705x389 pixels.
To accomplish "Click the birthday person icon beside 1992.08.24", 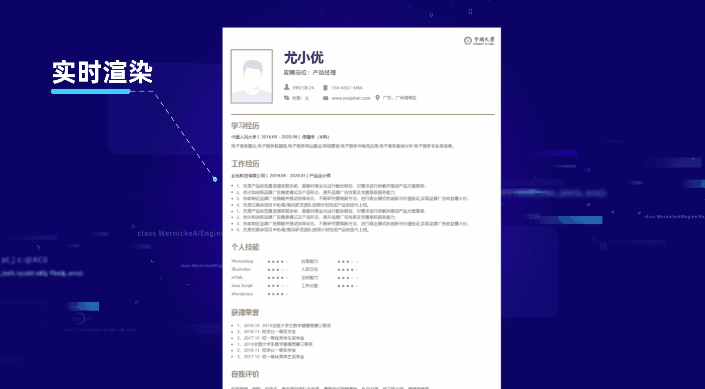I will click(x=287, y=87).
